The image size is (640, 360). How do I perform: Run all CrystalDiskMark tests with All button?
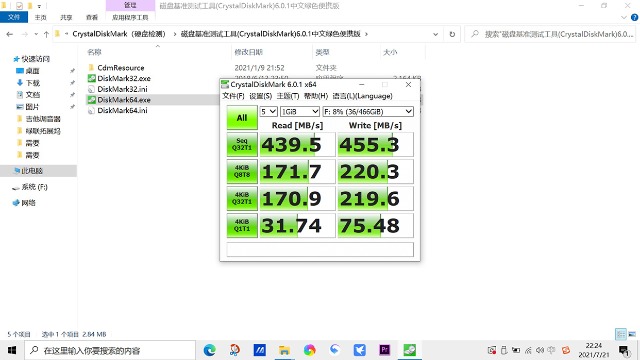click(x=242, y=118)
